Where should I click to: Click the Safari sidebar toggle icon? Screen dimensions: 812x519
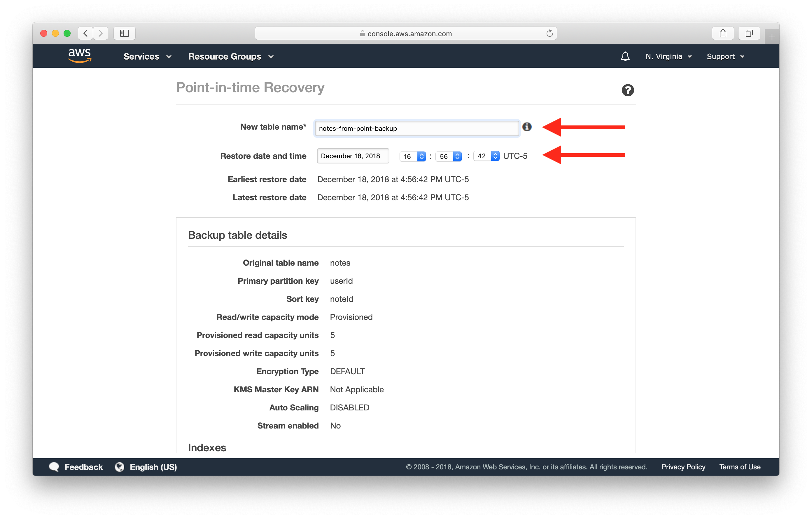click(x=125, y=33)
